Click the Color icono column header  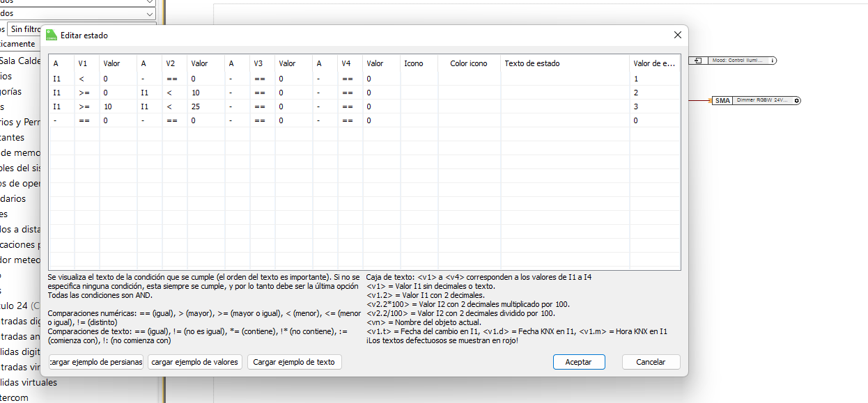pos(470,63)
